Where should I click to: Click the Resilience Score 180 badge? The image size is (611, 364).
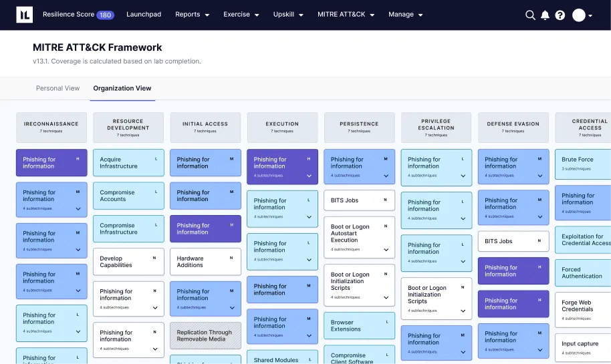(x=105, y=15)
